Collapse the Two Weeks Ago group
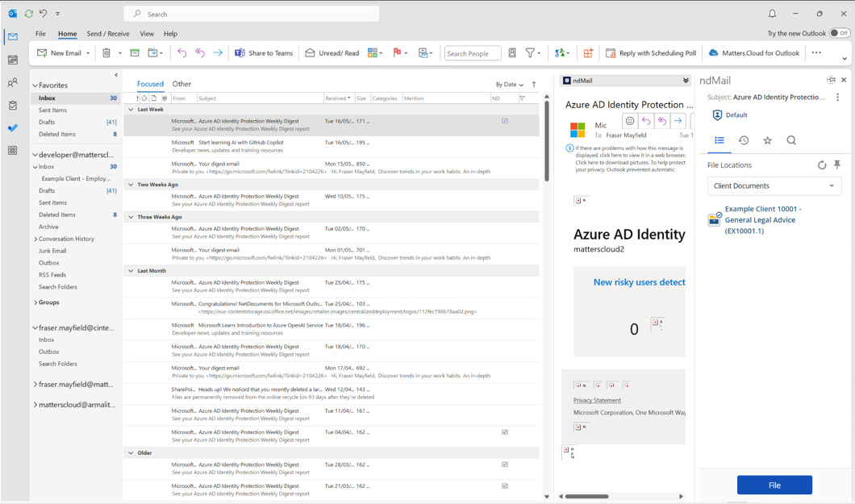The width and height of the screenshot is (855, 504). 131,185
